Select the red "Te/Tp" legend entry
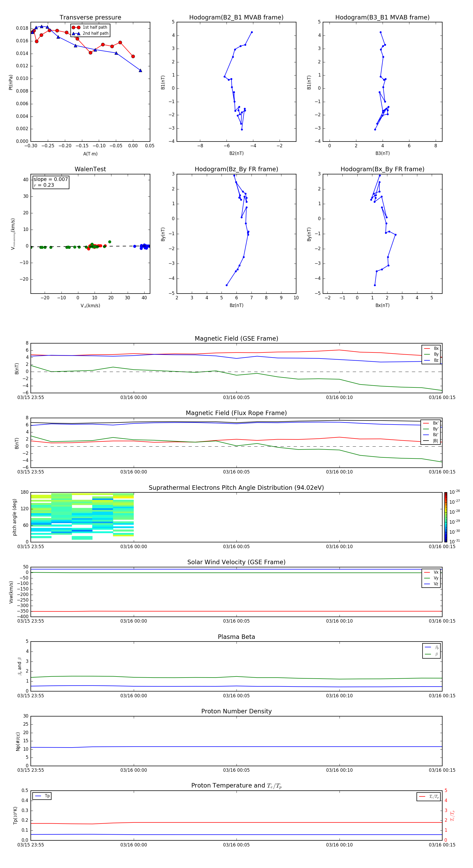This screenshot has height=868, width=473. click(429, 796)
